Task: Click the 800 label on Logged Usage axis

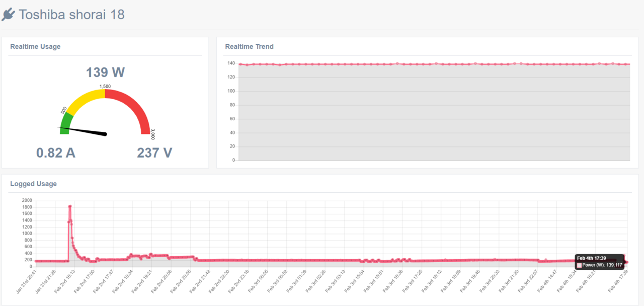Action: [x=29, y=240]
